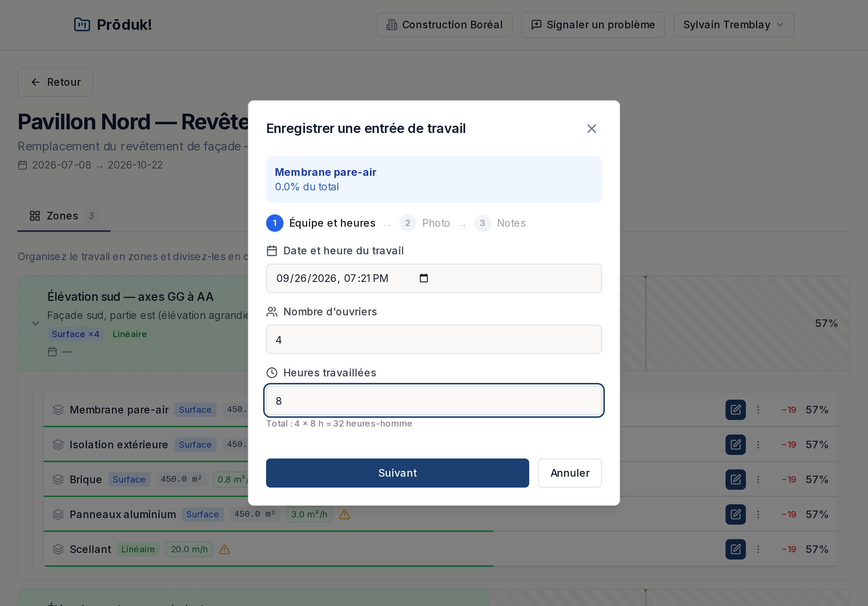Collapse Élévation sud zone chevron
Screen dimensions: 868x606
[36, 323]
